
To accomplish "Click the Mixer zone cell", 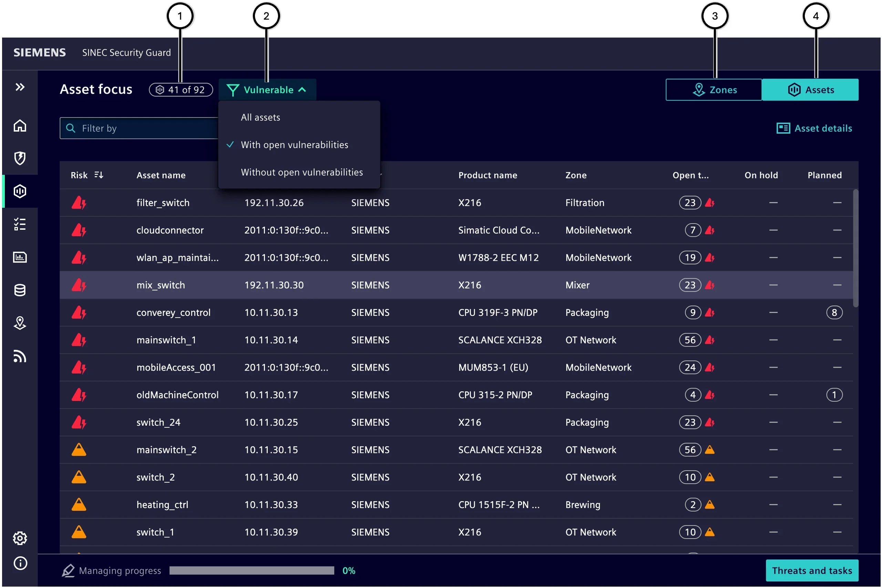I will 577,285.
